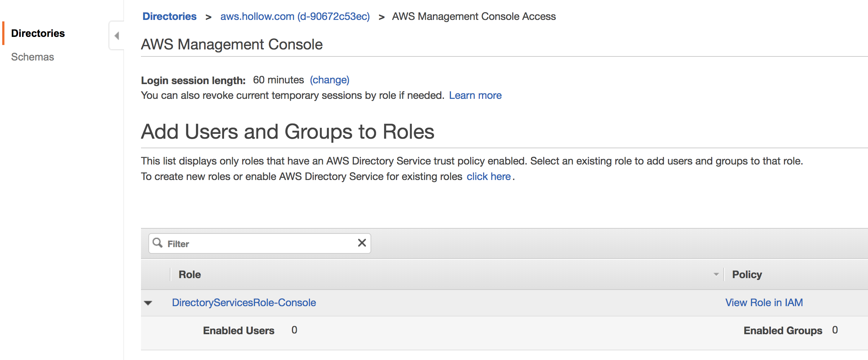Go to Directories breadcrumb link

coord(169,16)
